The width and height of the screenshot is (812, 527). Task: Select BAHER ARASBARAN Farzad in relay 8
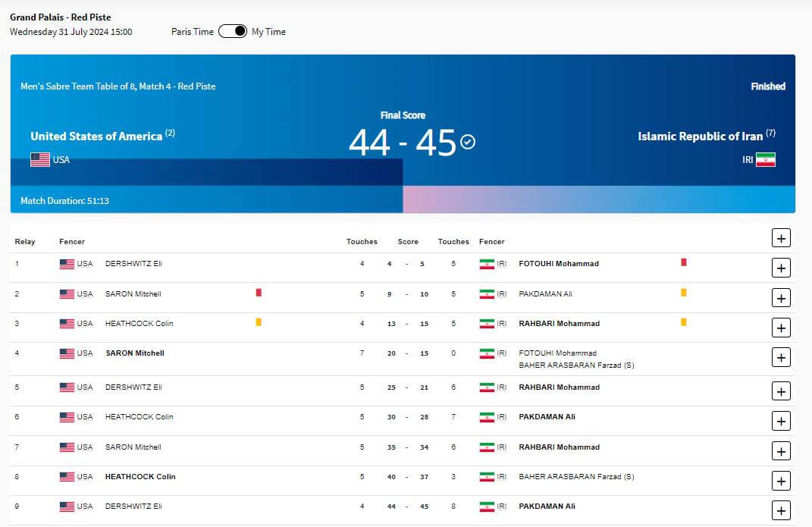pos(576,477)
